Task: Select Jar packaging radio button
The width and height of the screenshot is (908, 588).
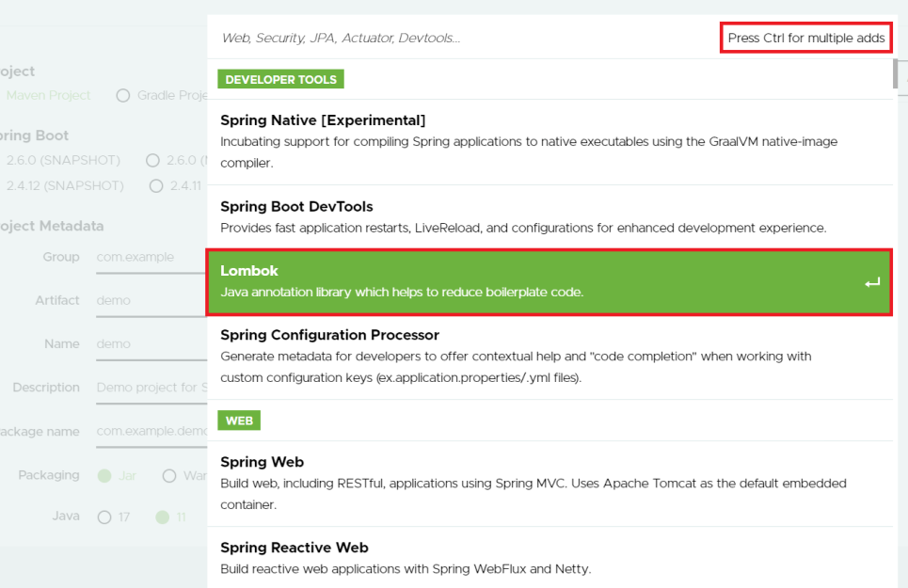Action: point(104,476)
